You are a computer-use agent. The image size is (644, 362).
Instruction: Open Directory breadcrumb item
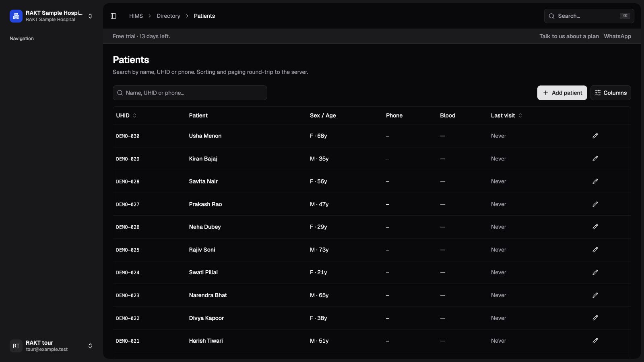point(168,16)
